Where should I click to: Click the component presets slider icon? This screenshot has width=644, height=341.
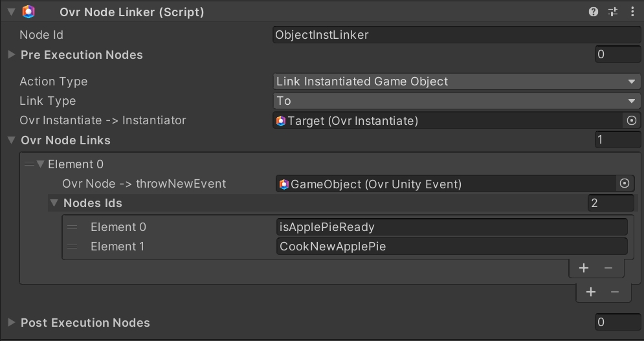[612, 12]
